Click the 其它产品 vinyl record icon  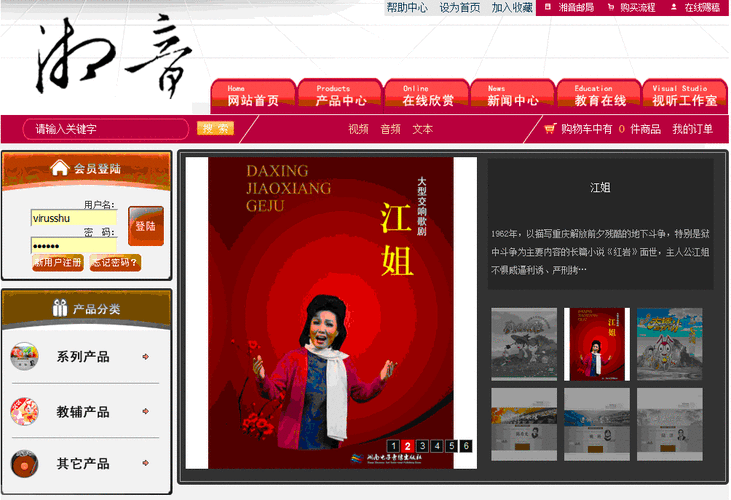tap(24, 464)
